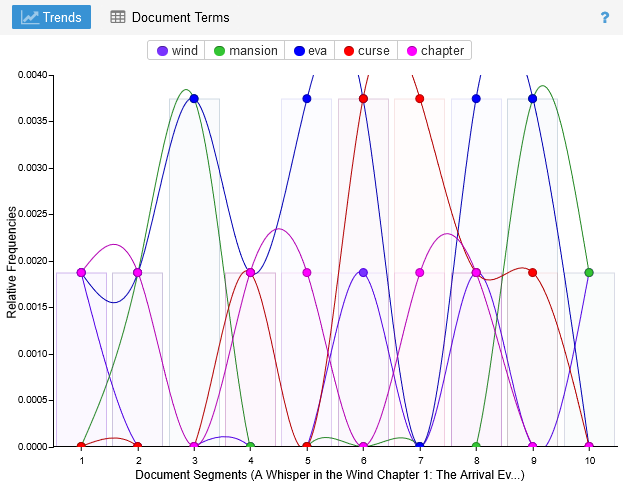
Task: Click the Document Segments axis title
Action: (329, 475)
